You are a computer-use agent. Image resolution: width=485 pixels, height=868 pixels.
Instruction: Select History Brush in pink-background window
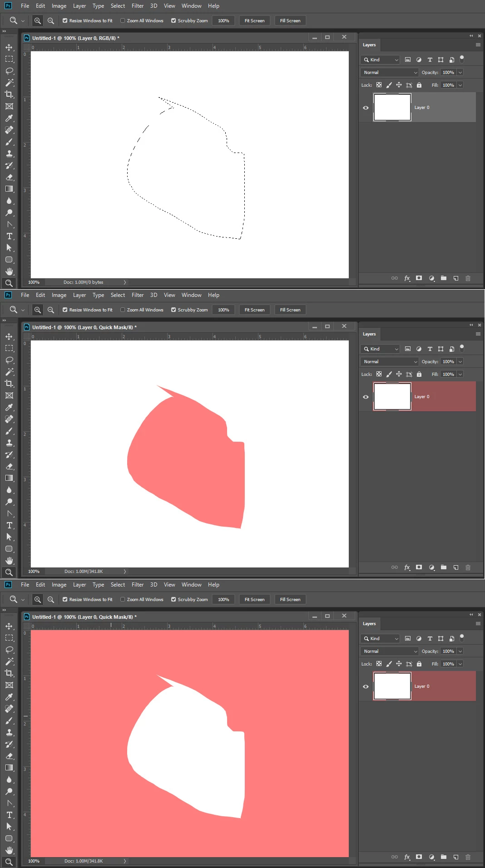(x=9, y=744)
